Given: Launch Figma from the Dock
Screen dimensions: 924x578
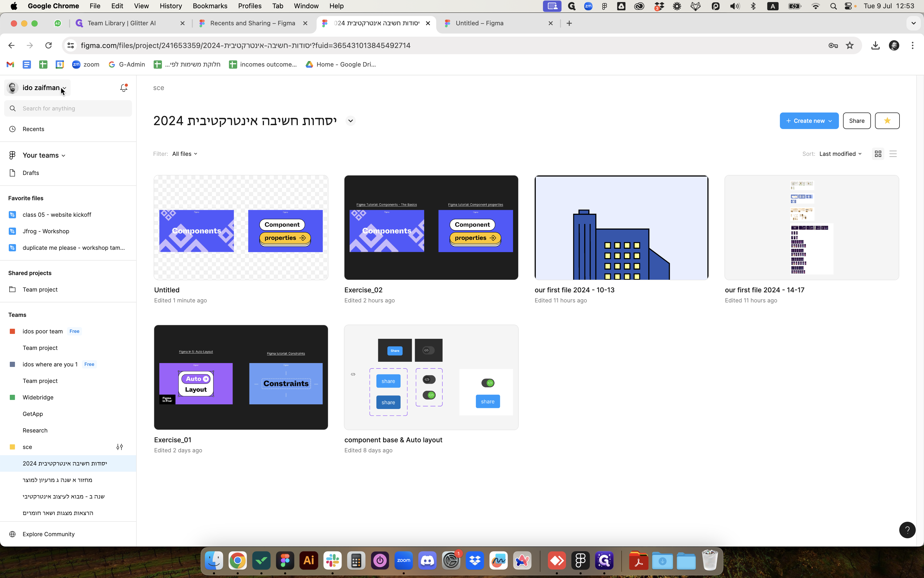Looking at the screenshot, I should click(x=285, y=560).
